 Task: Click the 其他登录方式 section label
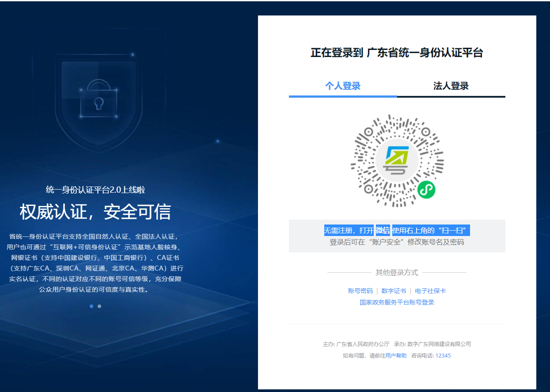[x=397, y=273]
